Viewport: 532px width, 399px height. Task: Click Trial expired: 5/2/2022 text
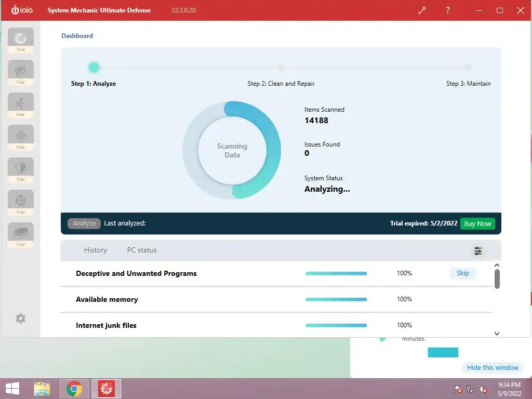tap(423, 223)
